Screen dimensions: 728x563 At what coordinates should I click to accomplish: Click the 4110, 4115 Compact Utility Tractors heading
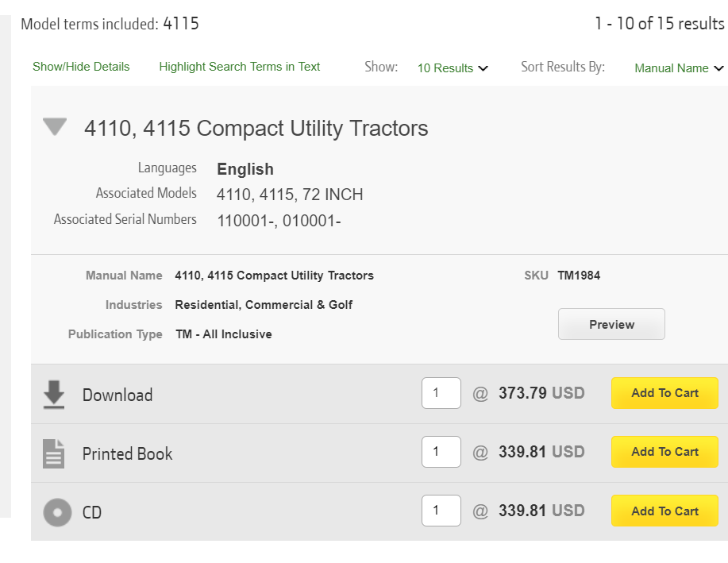click(x=256, y=129)
